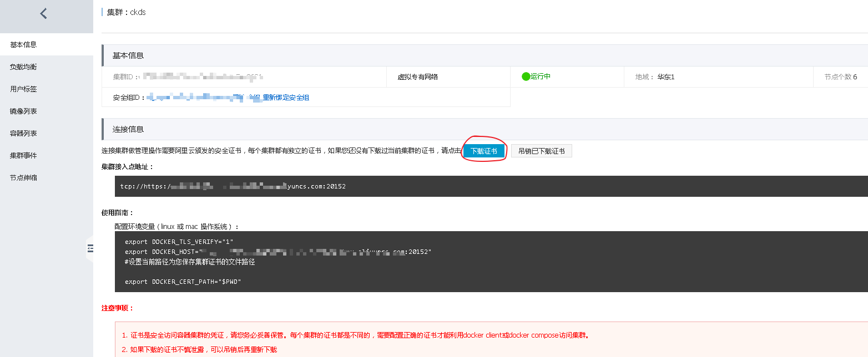Click the export DOCKER_HOST line
This screenshot has width=868, height=357.
pyautogui.click(x=278, y=252)
